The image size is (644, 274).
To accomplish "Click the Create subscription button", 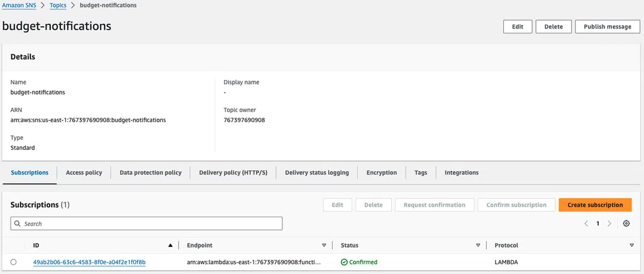I will pos(595,205).
